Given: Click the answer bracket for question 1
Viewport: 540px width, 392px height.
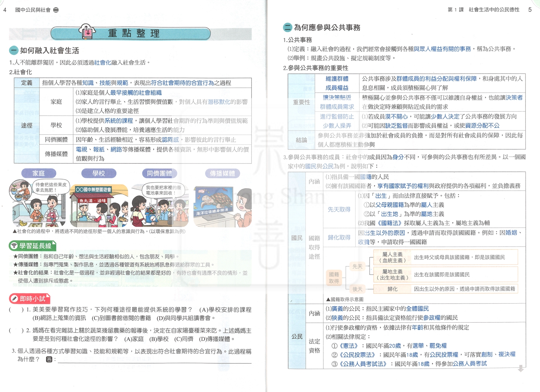Looking at the screenshot, I should coord(16,310).
